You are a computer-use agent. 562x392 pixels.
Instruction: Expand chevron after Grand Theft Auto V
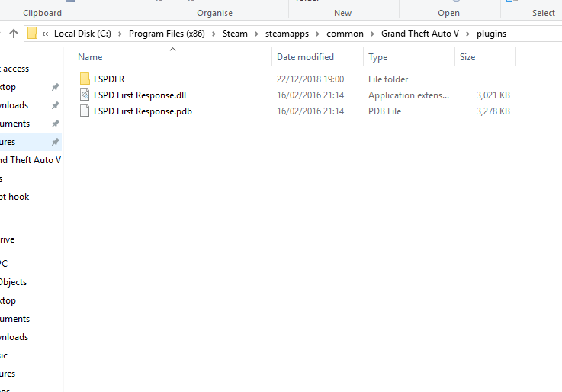(x=467, y=34)
